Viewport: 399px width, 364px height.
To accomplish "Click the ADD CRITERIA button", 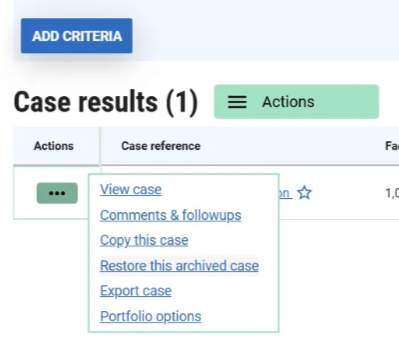I will pyautogui.click(x=77, y=36).
